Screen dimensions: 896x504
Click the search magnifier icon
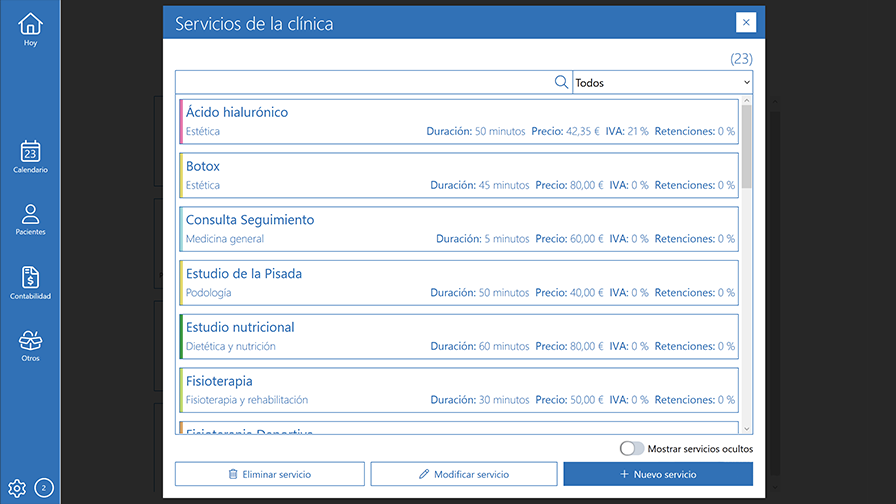click(x=561, y=82)
